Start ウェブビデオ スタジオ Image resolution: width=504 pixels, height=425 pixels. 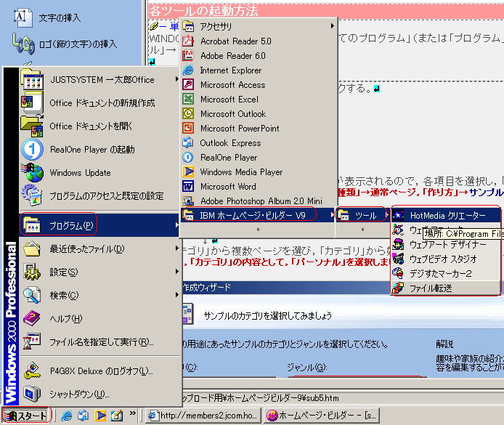pos(443,259)
